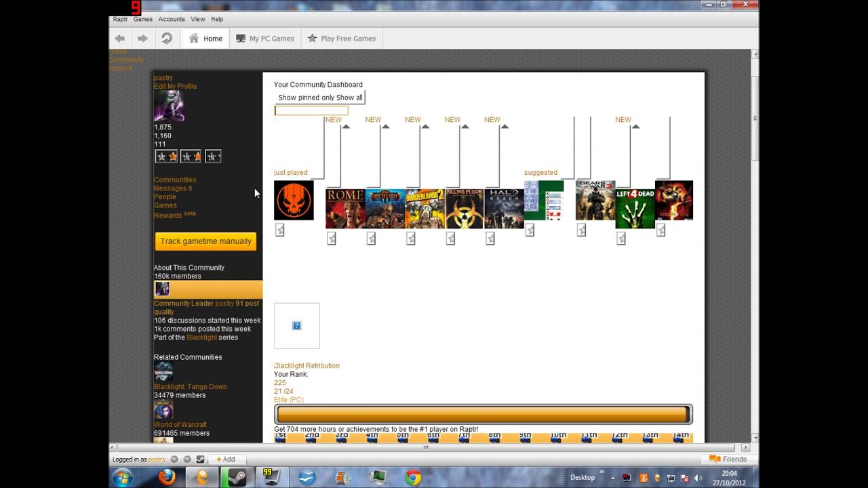Image resolution: width=868 pixels, height=488 pixels.
Task: Open the Halo Reach game cover
Action: pyautogui.click(x=504, y=209)
